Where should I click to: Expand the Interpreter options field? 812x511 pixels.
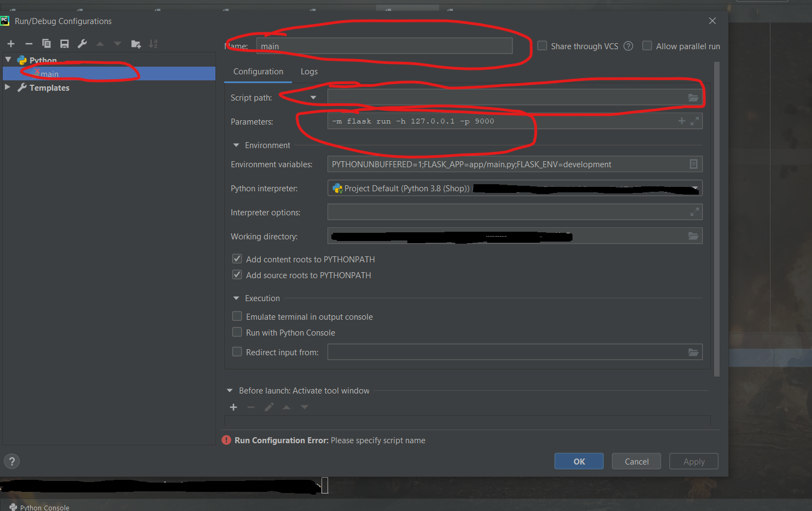(694, 212)
